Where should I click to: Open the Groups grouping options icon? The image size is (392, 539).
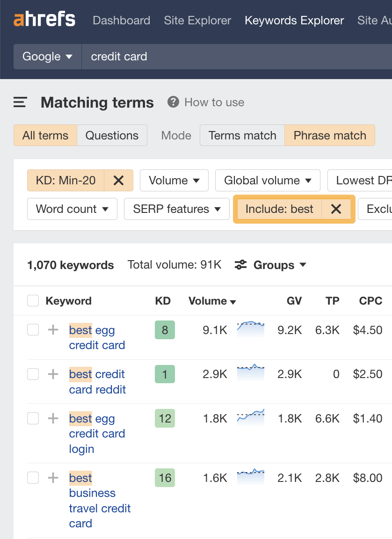point(240,265)
